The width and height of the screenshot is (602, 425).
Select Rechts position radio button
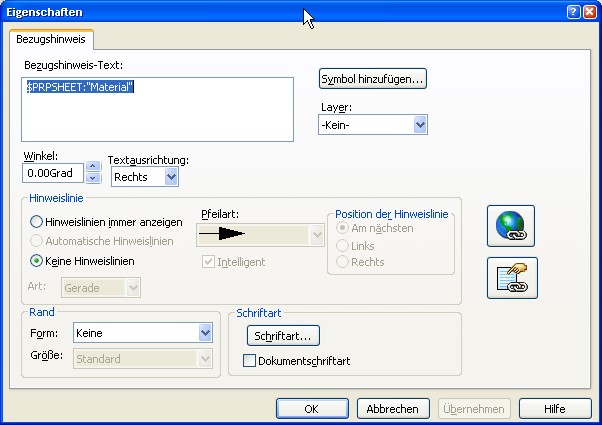point(342,262)
